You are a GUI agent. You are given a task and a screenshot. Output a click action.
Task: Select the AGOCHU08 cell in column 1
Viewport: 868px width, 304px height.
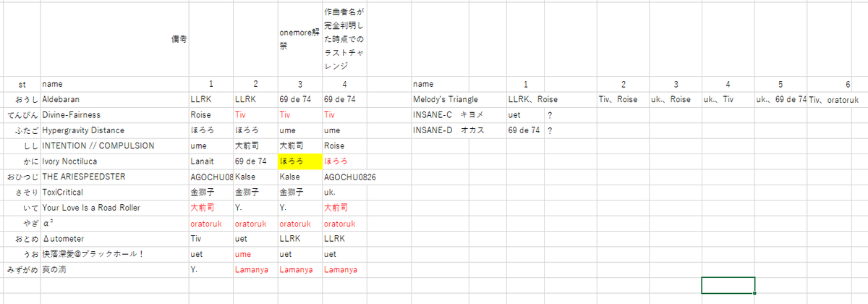pos(210,177)
